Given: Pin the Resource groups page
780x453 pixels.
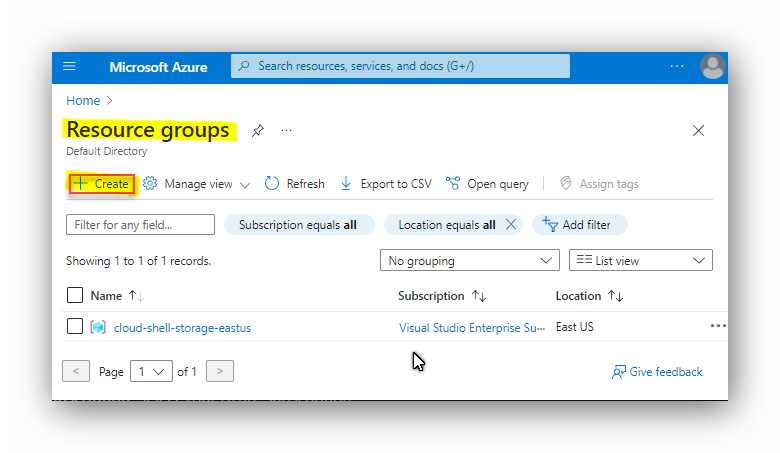Looking at the screenshot, I should pos(258,131).
